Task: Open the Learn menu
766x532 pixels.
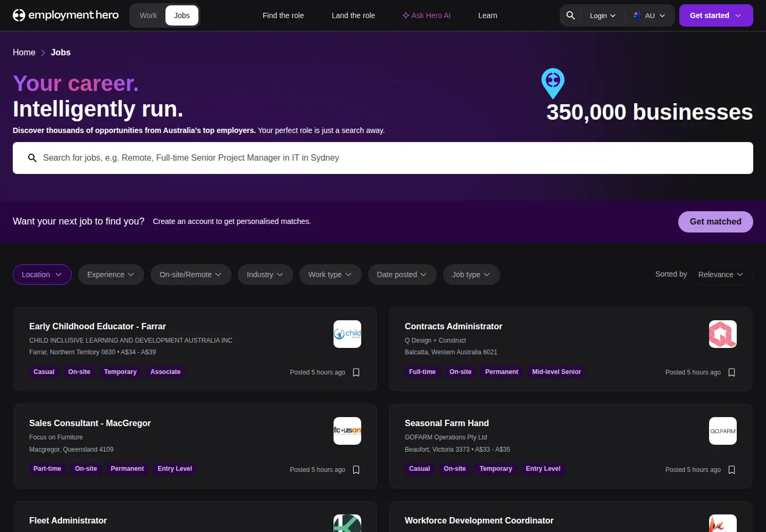Action: [488, 15]
